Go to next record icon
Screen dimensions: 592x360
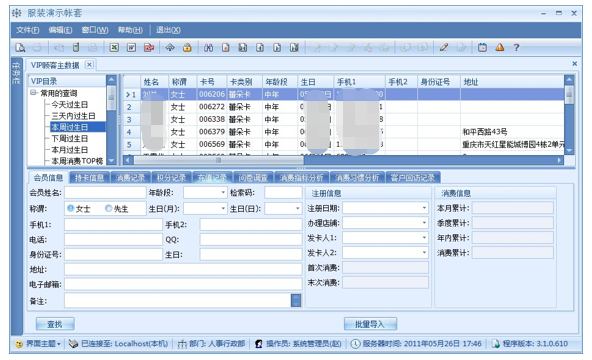tap(277, 48)
